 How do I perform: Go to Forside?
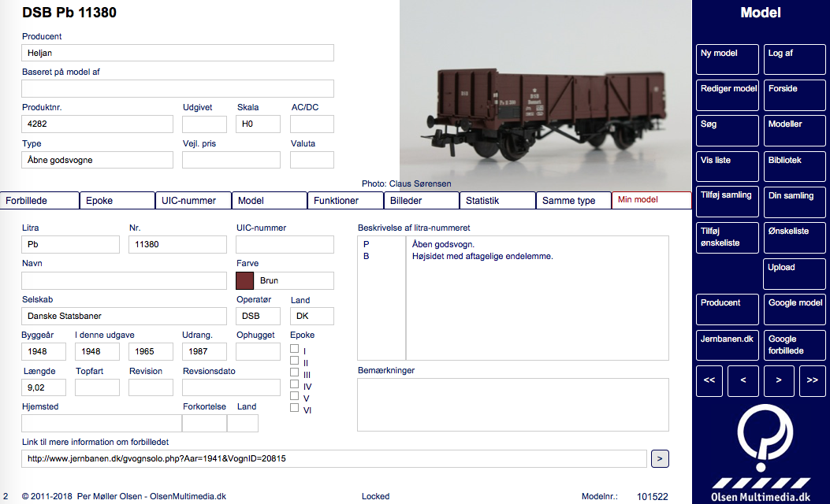(795, 95)
